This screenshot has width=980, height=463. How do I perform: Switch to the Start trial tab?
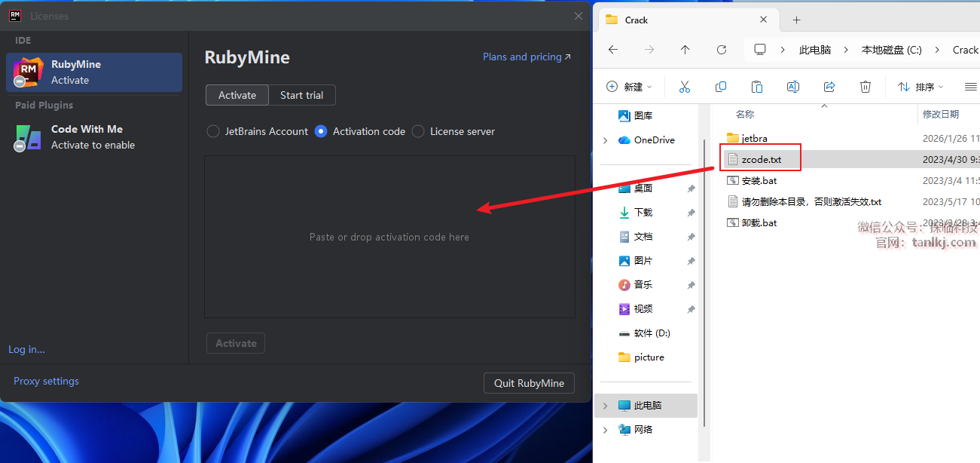tap(301, 95)
